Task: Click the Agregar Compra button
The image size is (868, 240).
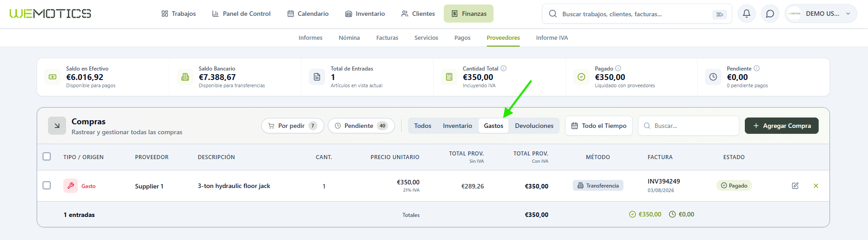Action: (782, 126)
